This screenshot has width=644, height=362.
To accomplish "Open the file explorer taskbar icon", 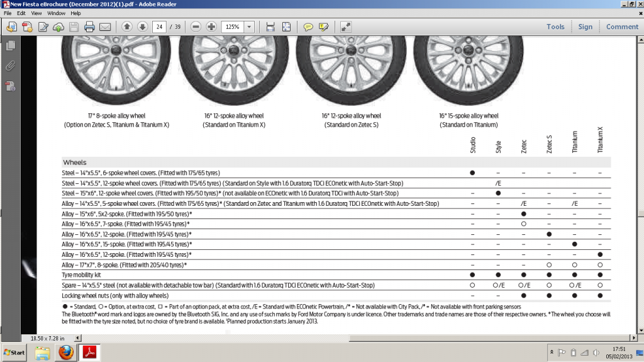I will pos(42,353).
